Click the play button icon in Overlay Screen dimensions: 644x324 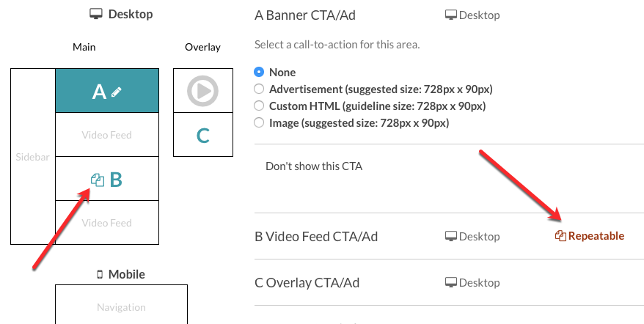coord(203,91)
